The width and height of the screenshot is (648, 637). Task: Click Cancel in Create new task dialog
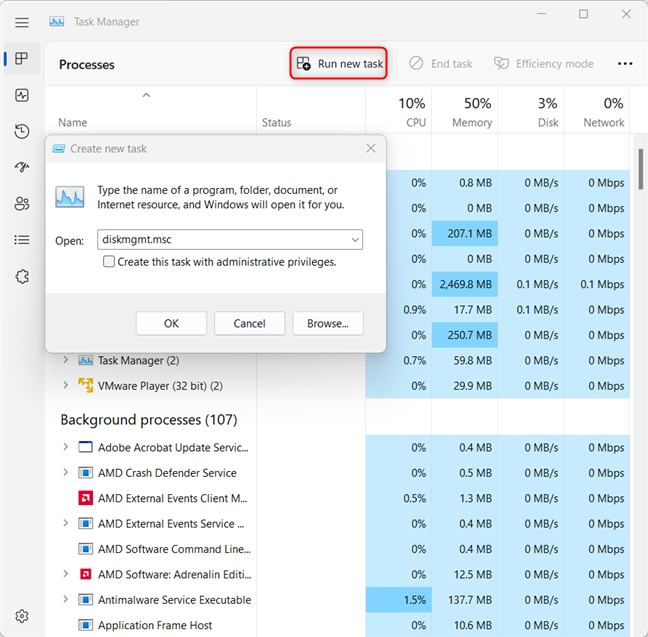[249, 323]
